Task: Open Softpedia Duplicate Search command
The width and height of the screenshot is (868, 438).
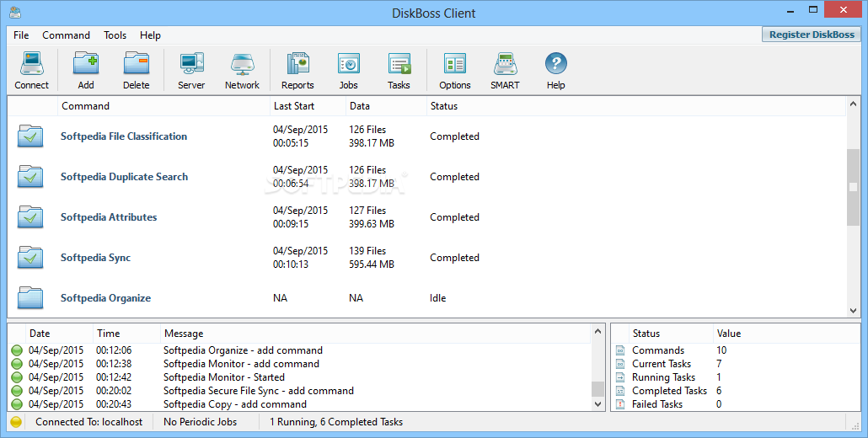Action: point(124,176)
